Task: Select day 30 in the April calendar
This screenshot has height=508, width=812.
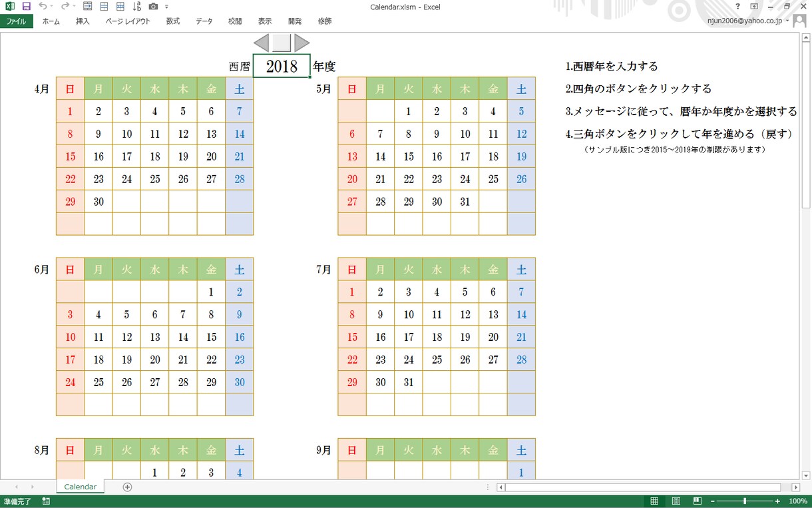Action: [99, 202]
